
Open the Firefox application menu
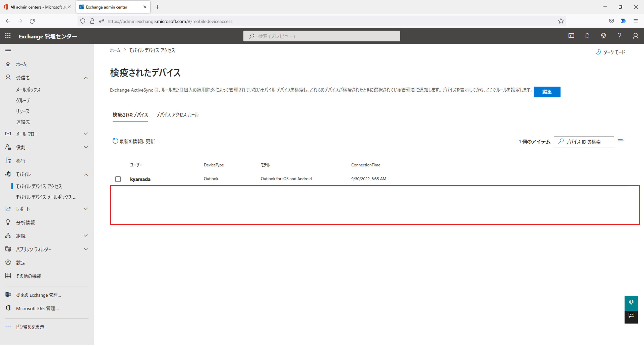click(635, 21)
